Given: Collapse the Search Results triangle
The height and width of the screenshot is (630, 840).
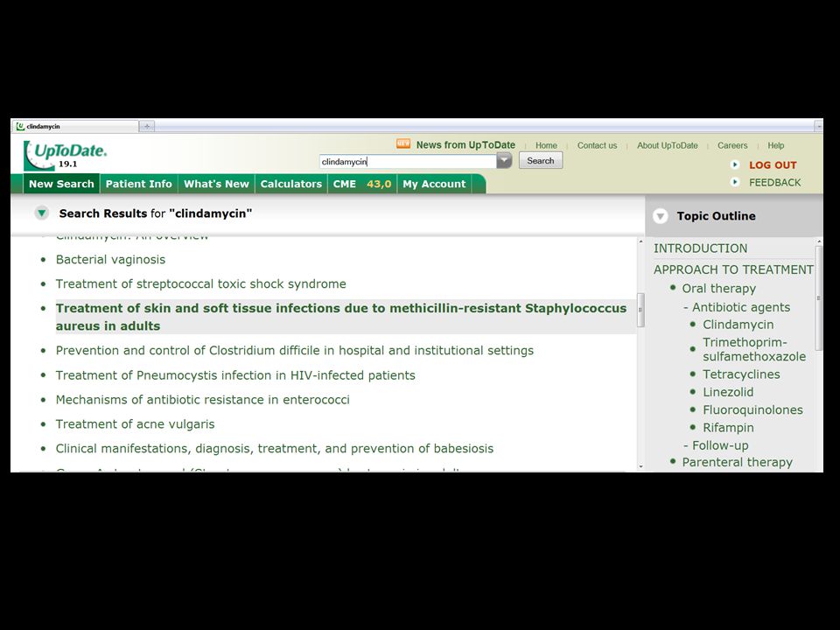Looking at the screenshot, I should point(42,213).
